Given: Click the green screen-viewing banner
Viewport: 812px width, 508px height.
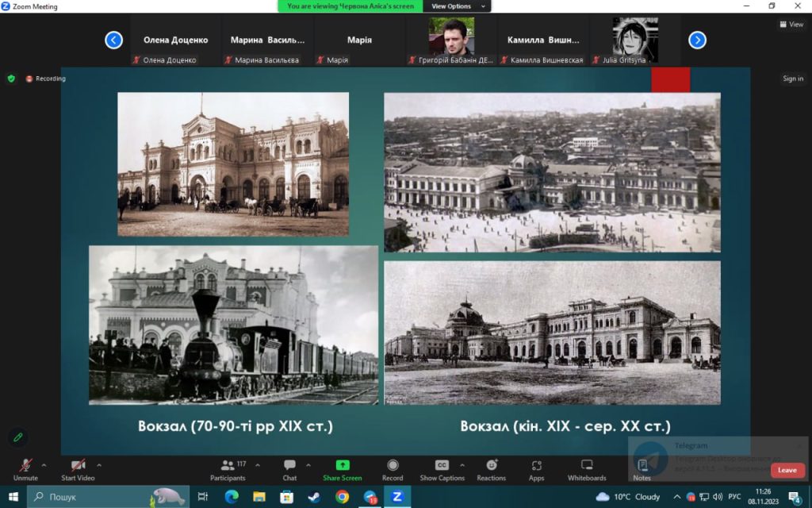Looking at the screenshot, I should tap(350, 6).
